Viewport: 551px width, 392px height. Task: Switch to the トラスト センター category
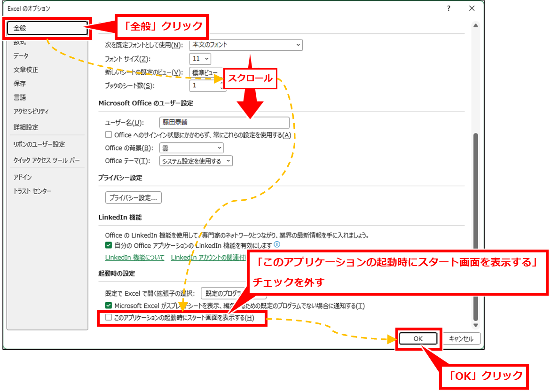click(32, 191)
